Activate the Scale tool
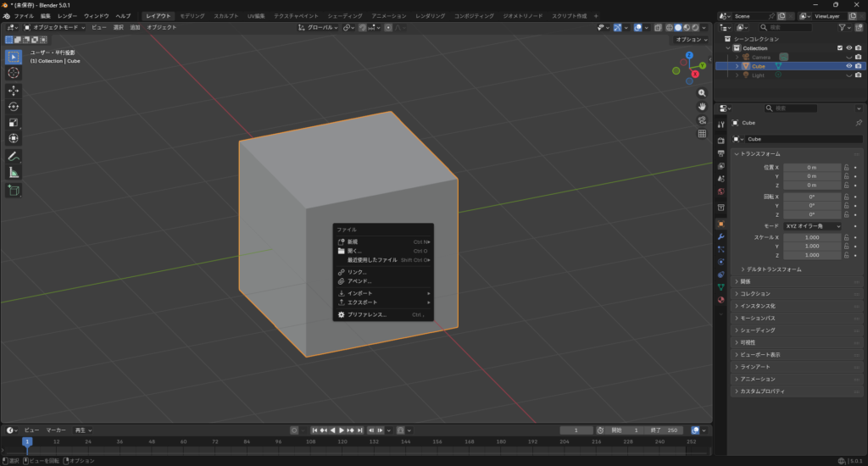Screen dimensions: 868x466 tap(14, 122)
